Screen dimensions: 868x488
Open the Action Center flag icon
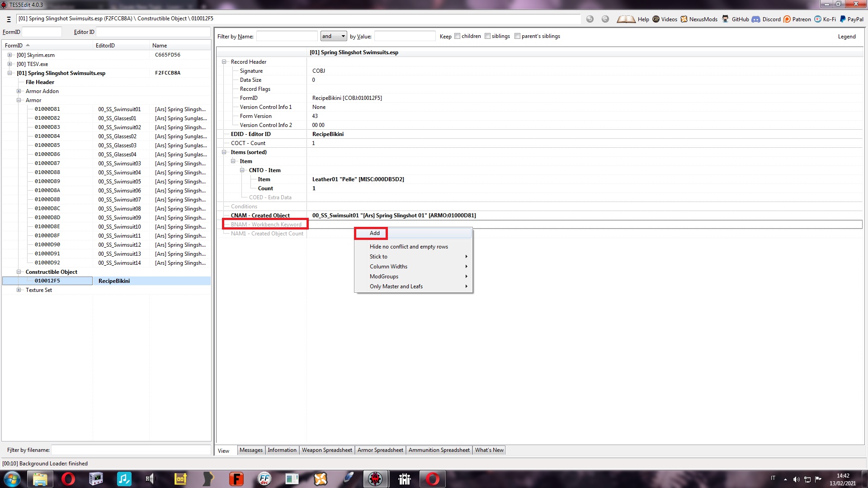click(818, 479)
